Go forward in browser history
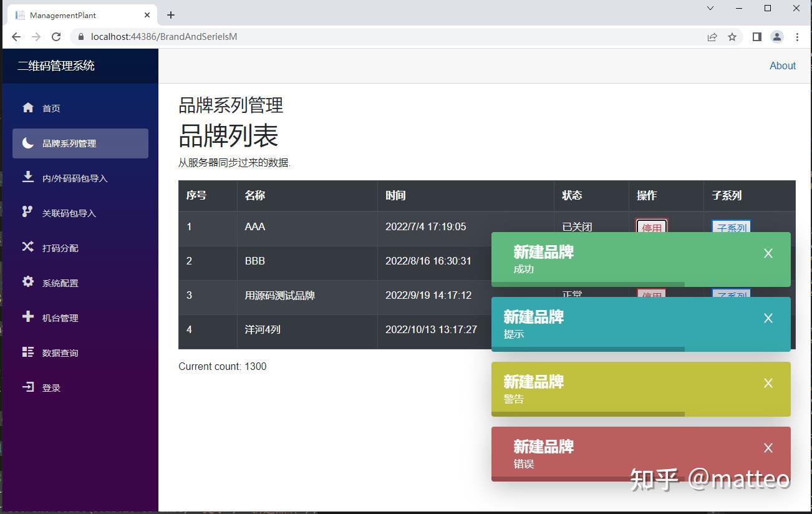 [36, 37]
